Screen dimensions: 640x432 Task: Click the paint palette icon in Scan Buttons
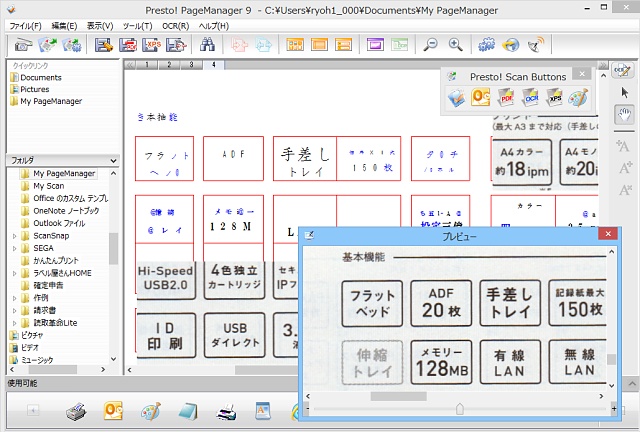[578, 98]
